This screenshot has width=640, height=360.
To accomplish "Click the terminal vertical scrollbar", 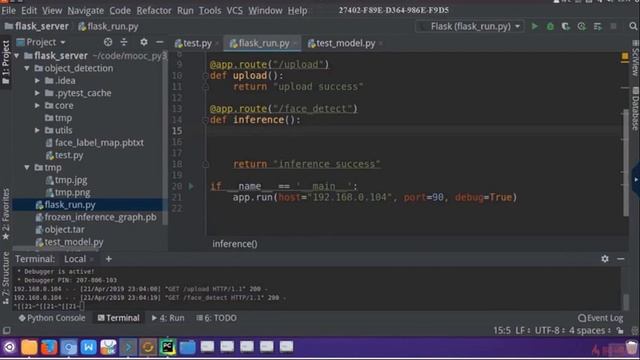I will point(626,301).
